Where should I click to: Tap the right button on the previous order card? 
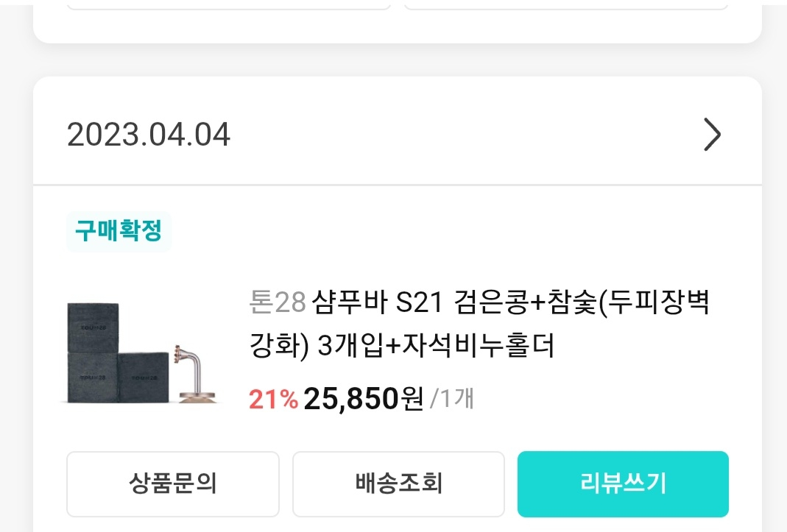coord(565,4)
